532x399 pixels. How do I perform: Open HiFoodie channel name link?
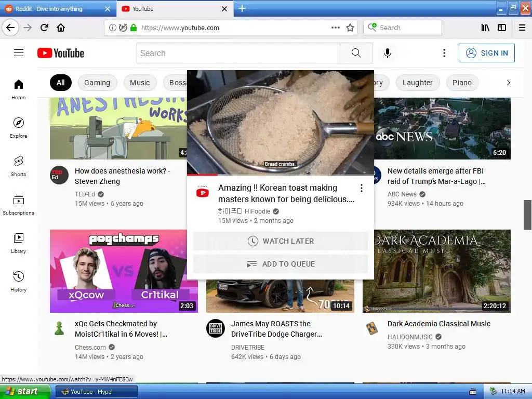tap(244, 211)
